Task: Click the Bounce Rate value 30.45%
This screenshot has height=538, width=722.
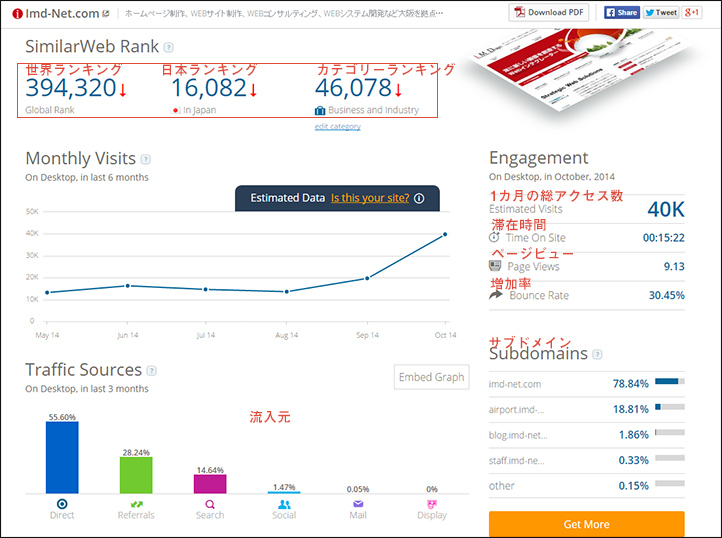Action: pos(667,295)
